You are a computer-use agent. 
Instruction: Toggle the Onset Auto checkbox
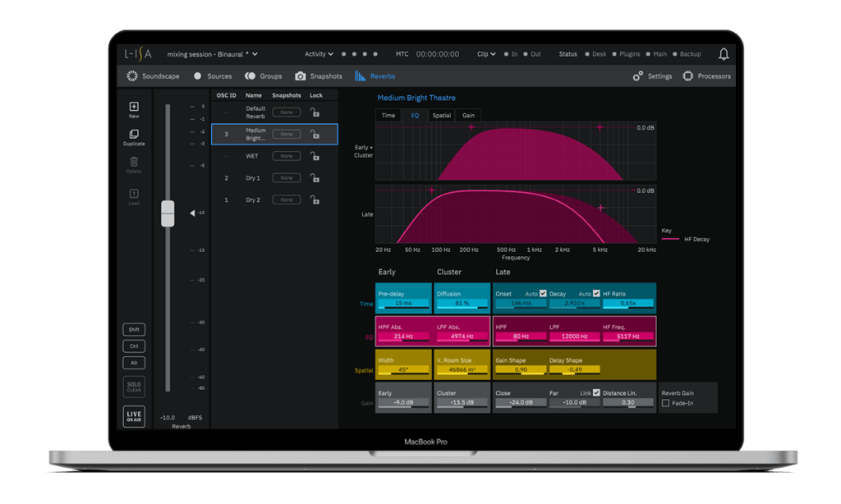pyautogui.click(x=543, y=293)
